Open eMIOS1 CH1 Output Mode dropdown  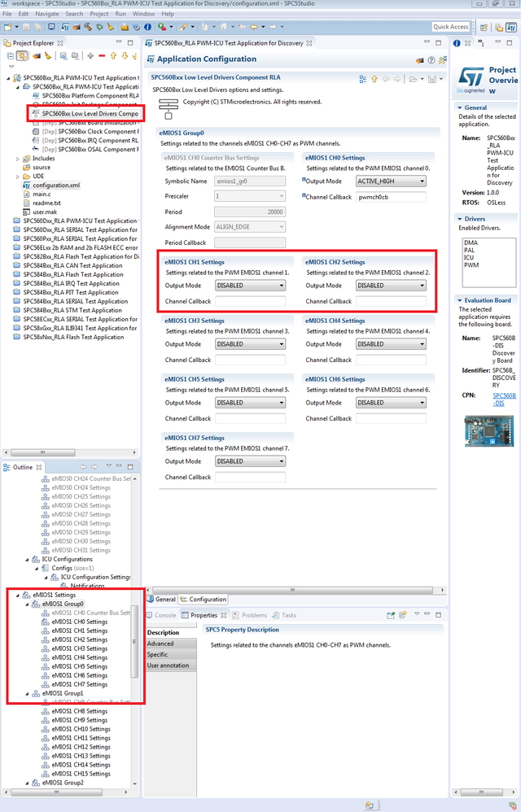pyautogui.click(x=250, y=286)
